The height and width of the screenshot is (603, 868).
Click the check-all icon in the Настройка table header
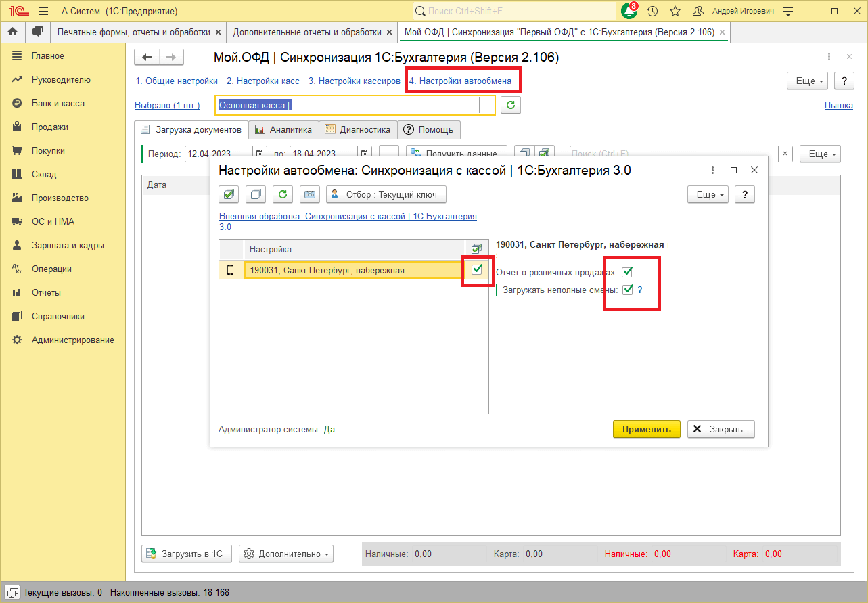coord(476,249)
